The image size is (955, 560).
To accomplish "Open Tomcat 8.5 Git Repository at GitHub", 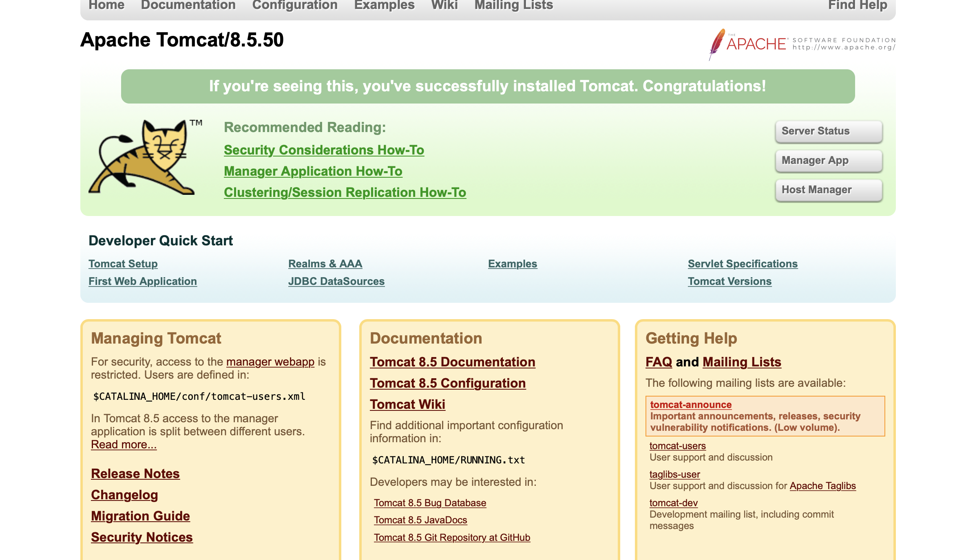I will (452, 538).
